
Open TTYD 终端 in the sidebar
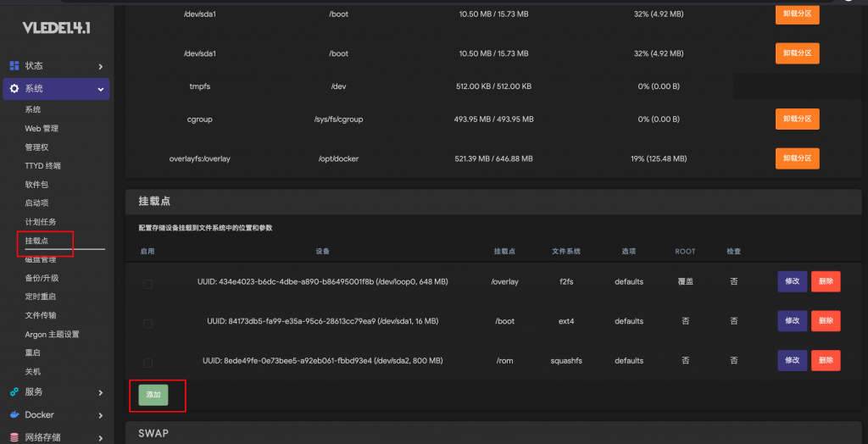42,166
